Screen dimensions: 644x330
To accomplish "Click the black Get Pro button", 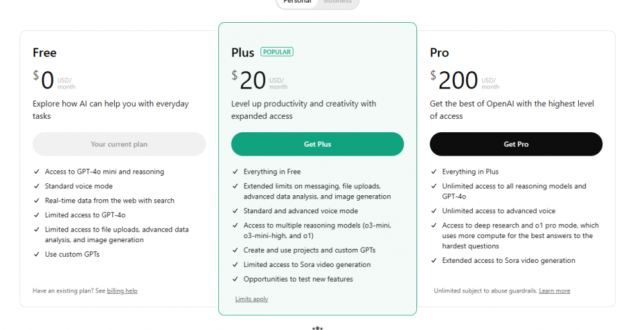I will (516, 144).
